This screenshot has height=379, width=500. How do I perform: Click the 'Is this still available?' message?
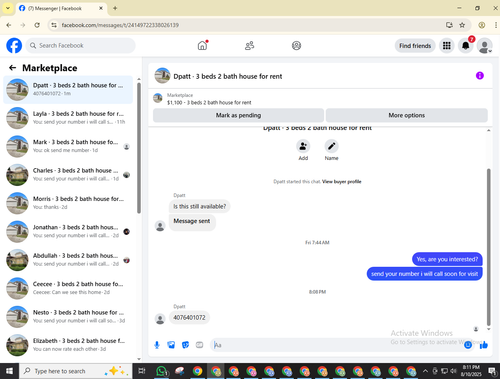(x=199, y=206)
